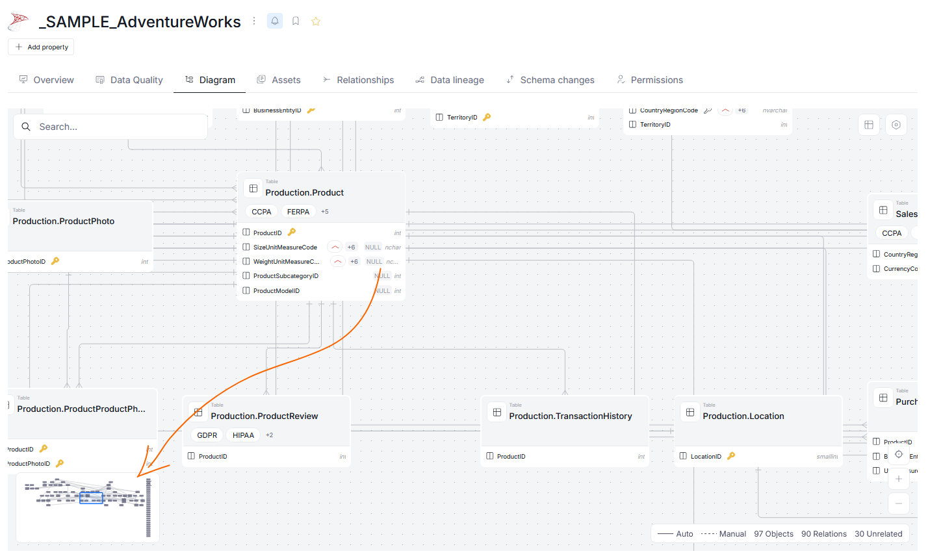Select the Production.ProductPhoto table title

(64, 221)
